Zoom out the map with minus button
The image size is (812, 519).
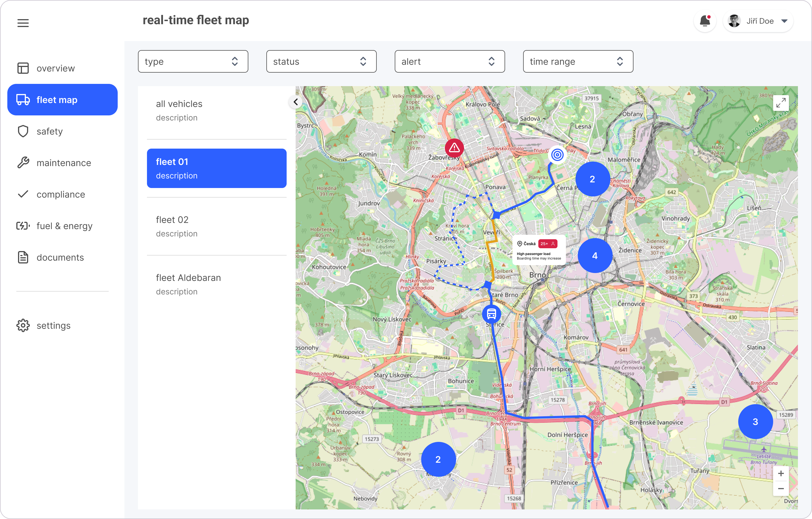tap(781, 489)
